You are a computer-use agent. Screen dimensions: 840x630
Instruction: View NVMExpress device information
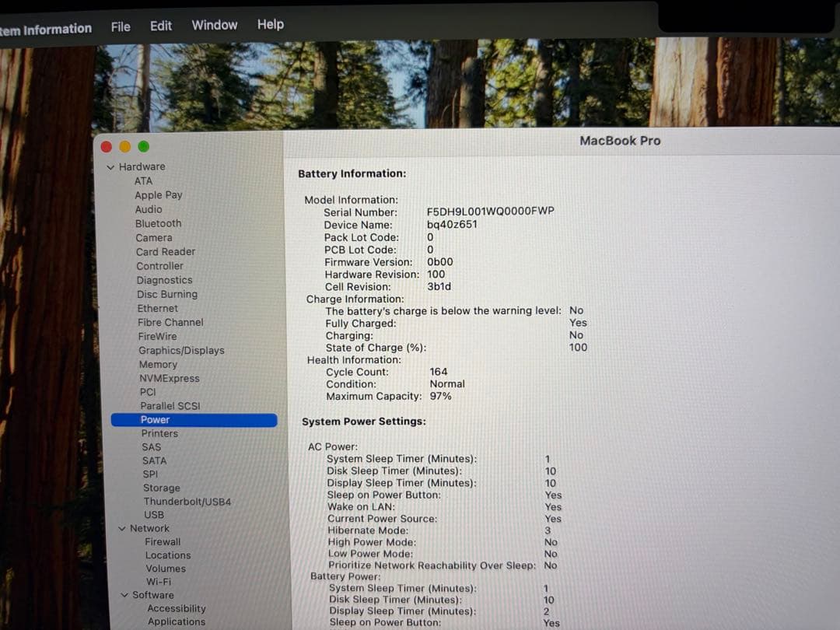click(x=169, y=378)
